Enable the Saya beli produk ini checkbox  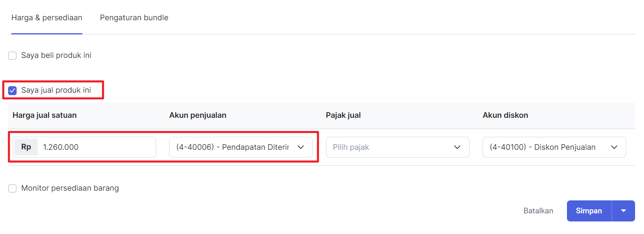[13, 55]
